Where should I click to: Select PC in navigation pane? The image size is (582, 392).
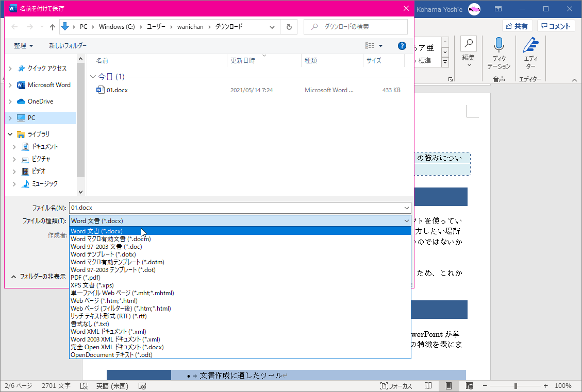41,117
